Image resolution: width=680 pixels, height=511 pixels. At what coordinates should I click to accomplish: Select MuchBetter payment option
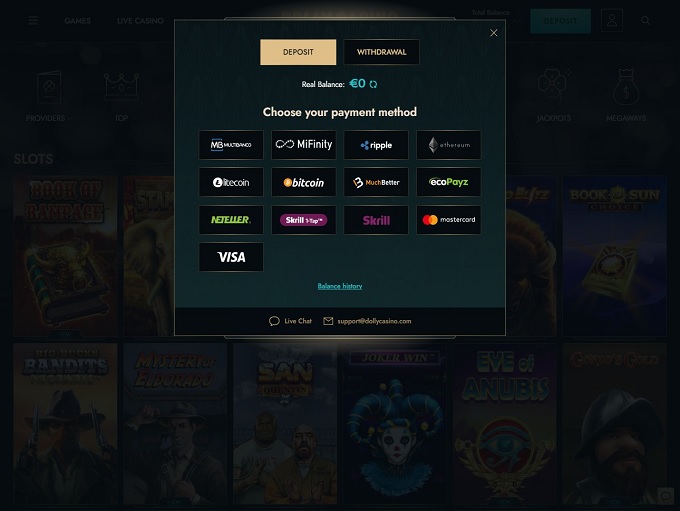click(376, 182)
